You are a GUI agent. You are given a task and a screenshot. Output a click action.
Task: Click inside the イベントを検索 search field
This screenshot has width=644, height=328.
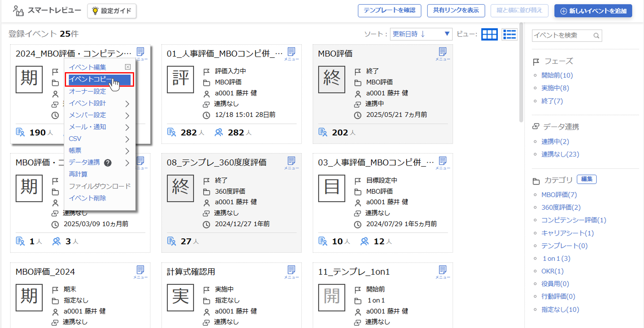(562, 36)
